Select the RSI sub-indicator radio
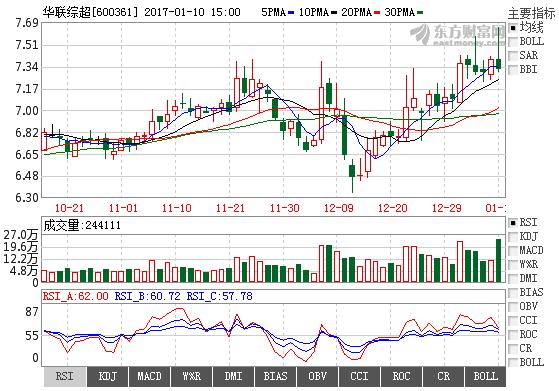 [x=513, y=223]
